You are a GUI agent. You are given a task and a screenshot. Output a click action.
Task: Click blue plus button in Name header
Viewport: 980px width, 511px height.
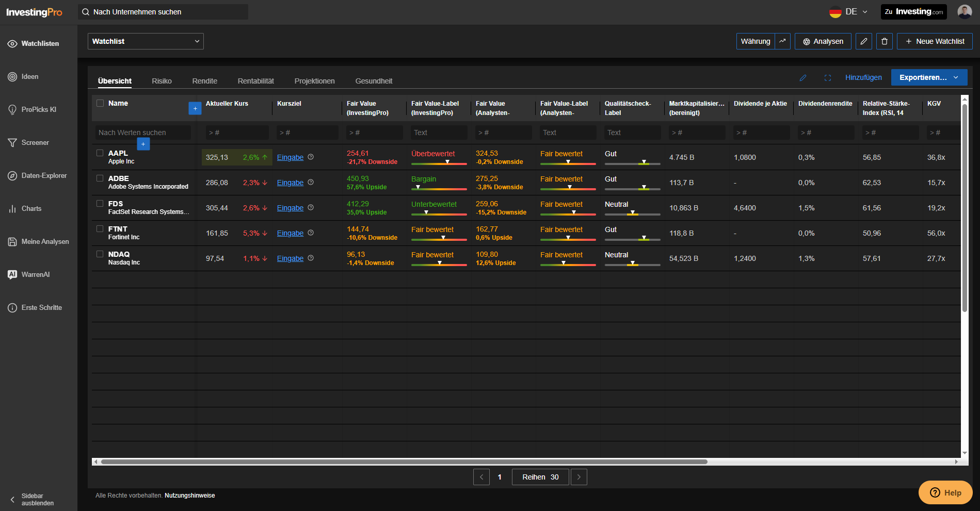[195, 108]
